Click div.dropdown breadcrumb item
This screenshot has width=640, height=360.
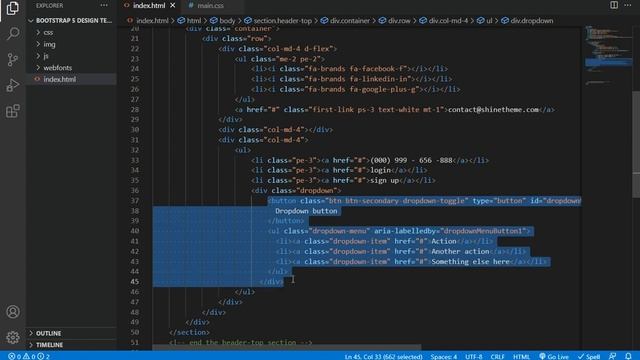[x=532, y=20]
